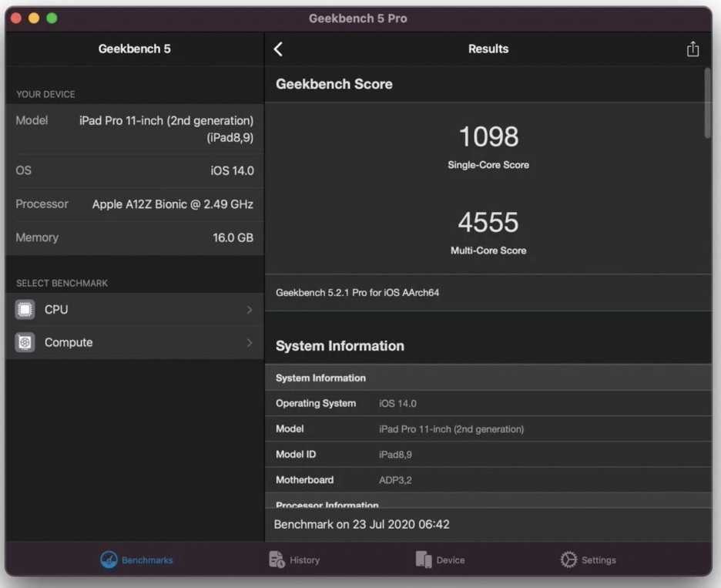Screen dimensions: 721x588
Task: Click the Operating System label
Action: pos(316,404)
